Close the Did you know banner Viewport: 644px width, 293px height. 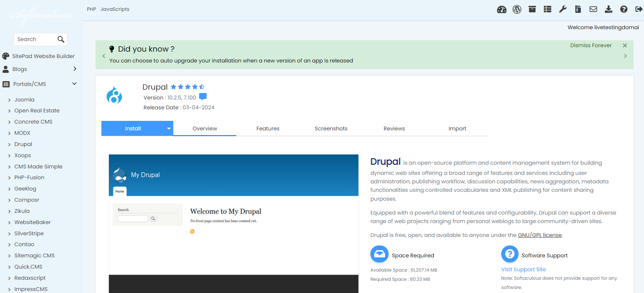(625, 45)
